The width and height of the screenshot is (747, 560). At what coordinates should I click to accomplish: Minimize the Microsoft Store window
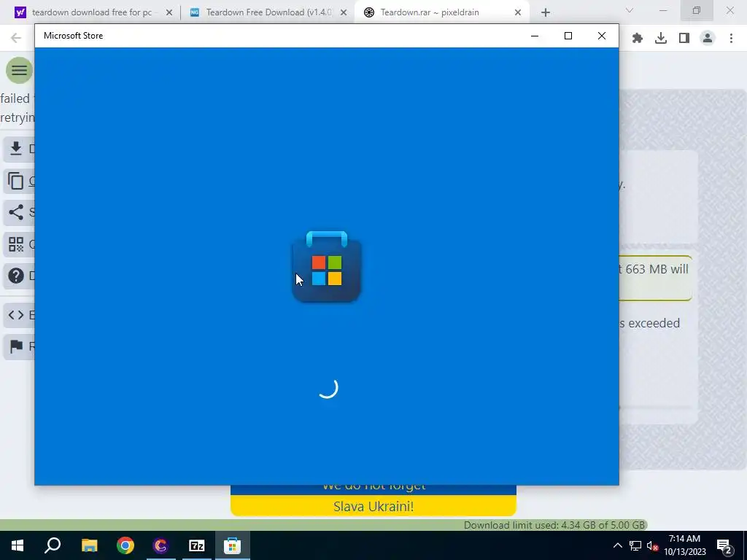(x=535, y=36)
